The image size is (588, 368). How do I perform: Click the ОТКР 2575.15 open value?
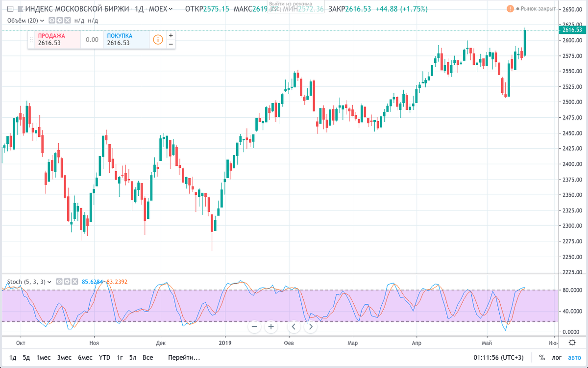pyautogui.click(x=208, y=9)
